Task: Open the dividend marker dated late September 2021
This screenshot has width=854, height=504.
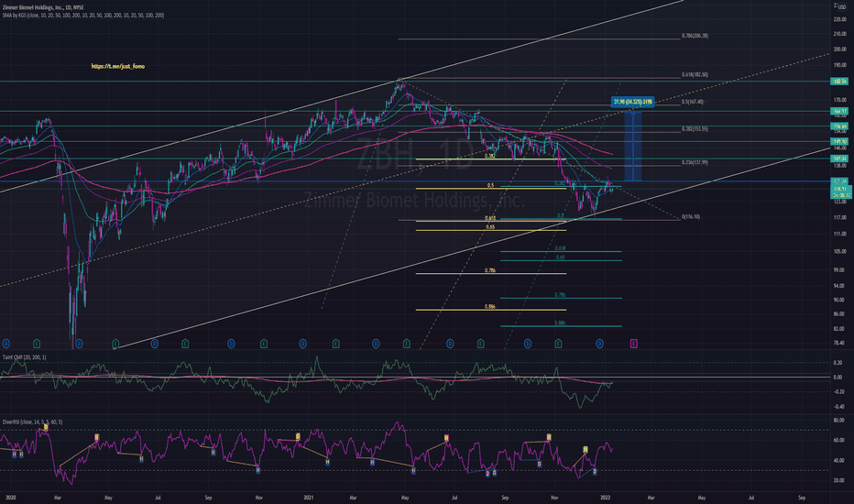Action: point(527,344)
